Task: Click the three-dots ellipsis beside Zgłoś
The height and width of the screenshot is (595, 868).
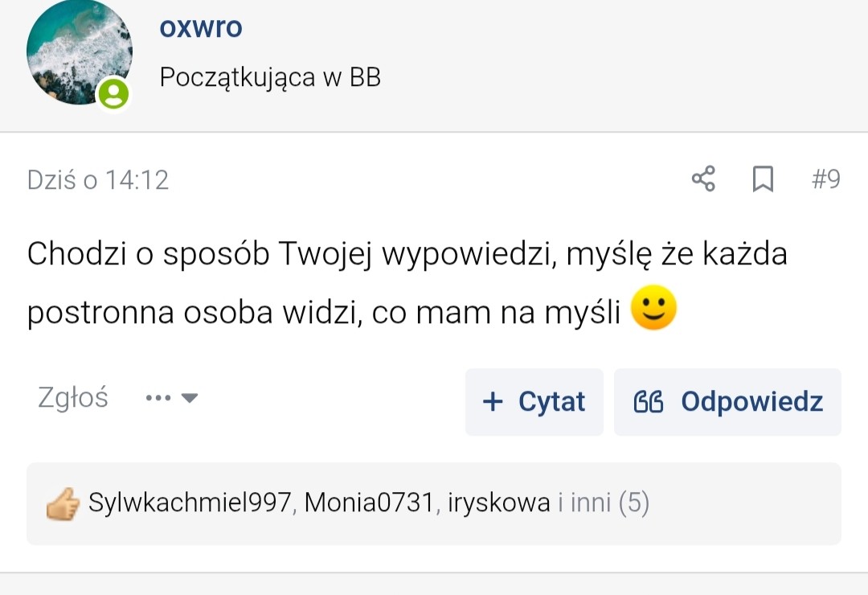Action: point(158,398)
